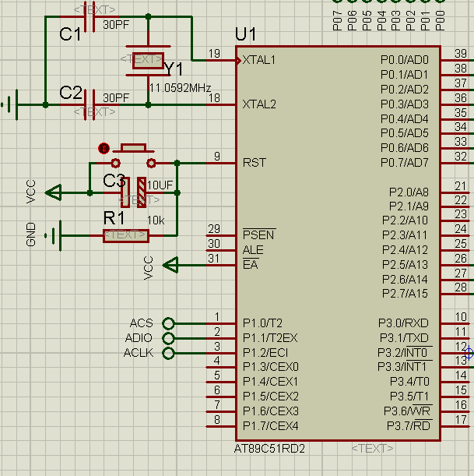Viewport: 474px width, 476px height.
Task: Click the P1.1/T2EX pin label
Action: 270,338
